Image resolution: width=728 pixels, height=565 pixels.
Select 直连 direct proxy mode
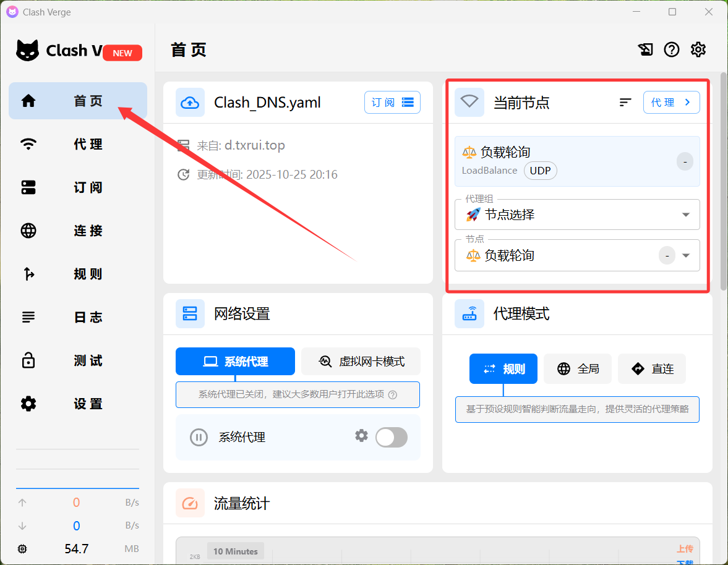point(652,369)
